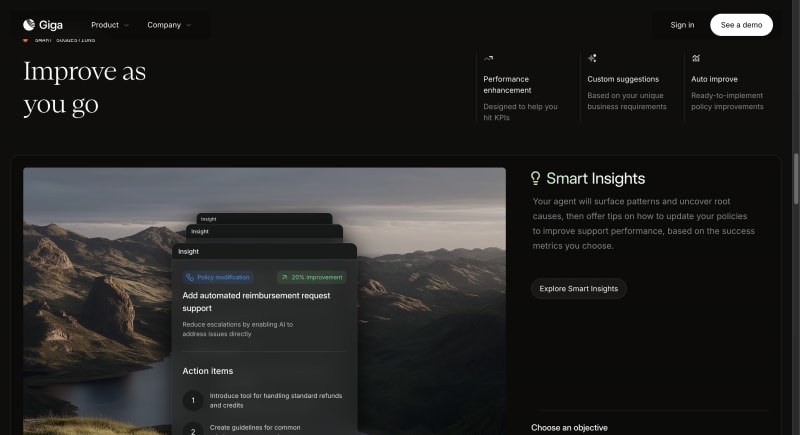
Task: Click 'Based on your unique business requirements' text
Action: [627, 101]
